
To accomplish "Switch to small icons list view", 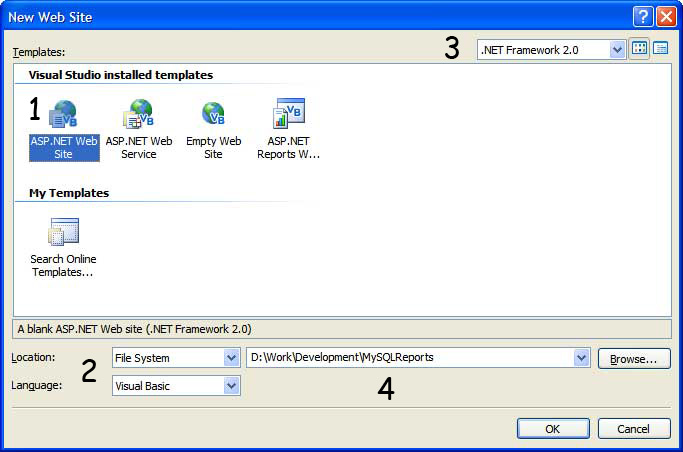I will coord(660,48).
